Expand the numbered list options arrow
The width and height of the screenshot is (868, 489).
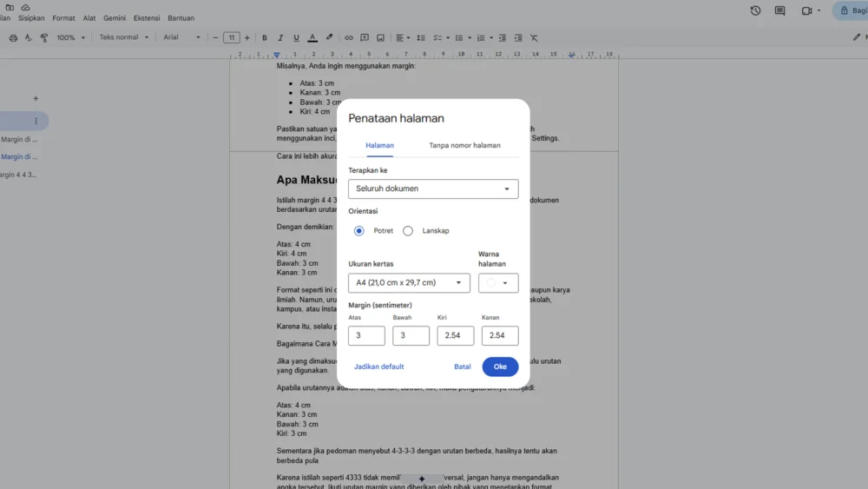click(491, 37)
